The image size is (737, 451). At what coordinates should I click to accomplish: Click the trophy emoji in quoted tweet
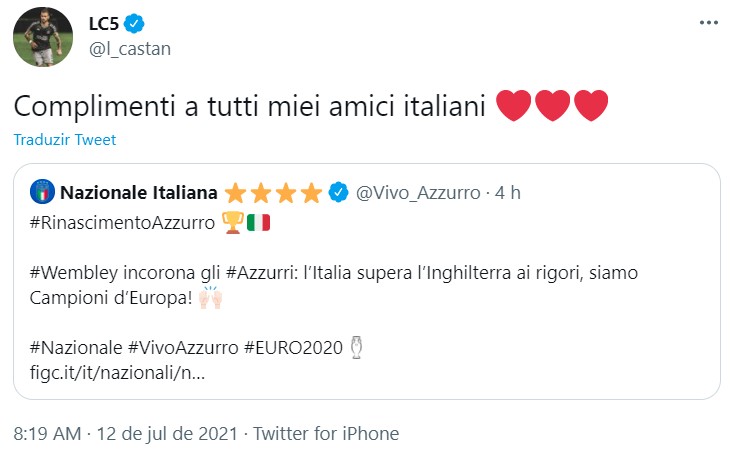pos(231,222)
